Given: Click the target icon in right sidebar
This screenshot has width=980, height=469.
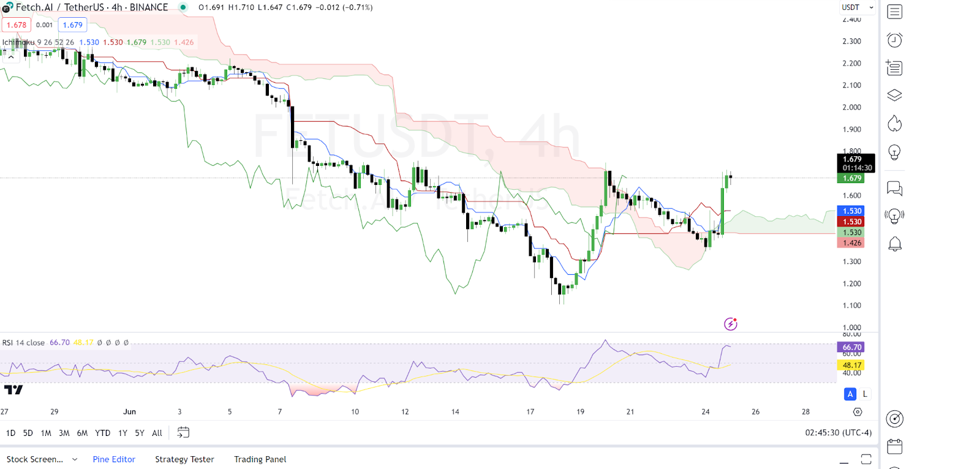Looking at the screenshot, I should pyautogui.click(x=894, y=419).
